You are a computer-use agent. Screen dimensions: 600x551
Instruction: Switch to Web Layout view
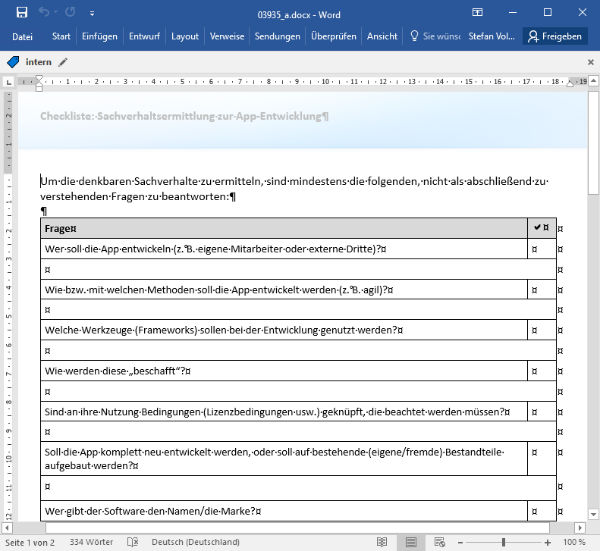click(x=439, y=542)
